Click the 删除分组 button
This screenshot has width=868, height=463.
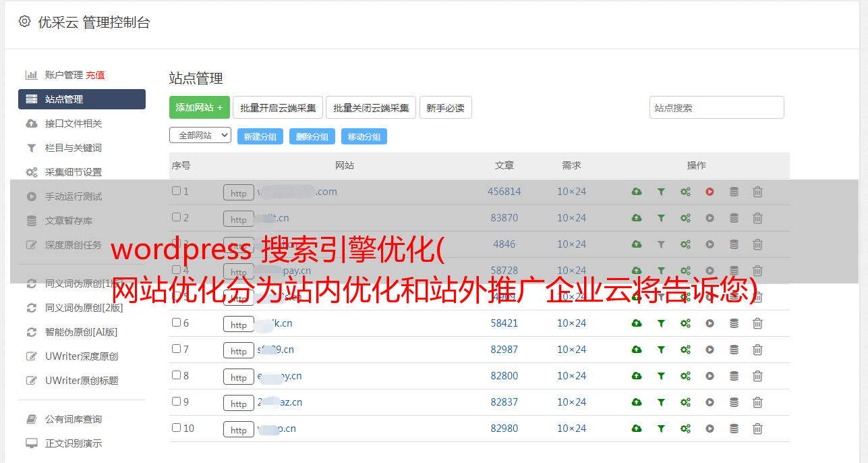pyautogui.click(x=312, y=136)
